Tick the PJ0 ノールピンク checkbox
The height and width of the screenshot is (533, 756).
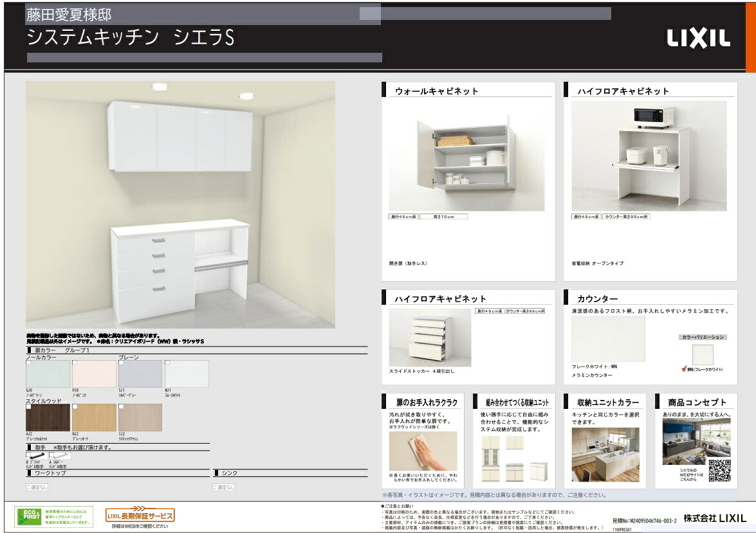pos(75,363)
